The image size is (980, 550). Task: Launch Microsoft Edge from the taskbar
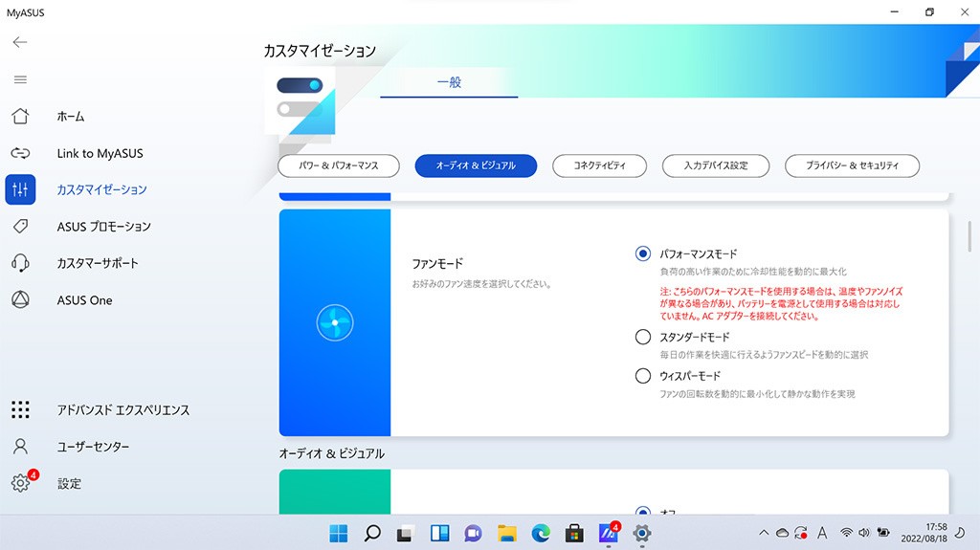point(541,533)
